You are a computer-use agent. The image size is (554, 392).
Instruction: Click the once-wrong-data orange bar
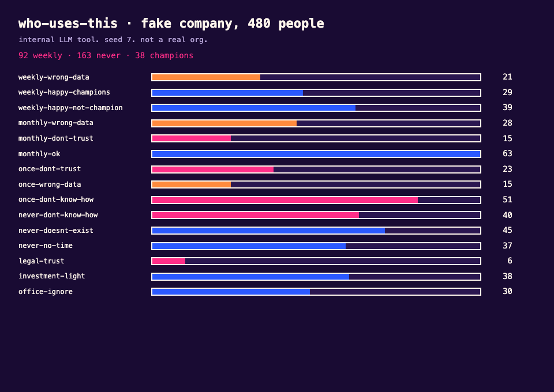pos(192,184)
